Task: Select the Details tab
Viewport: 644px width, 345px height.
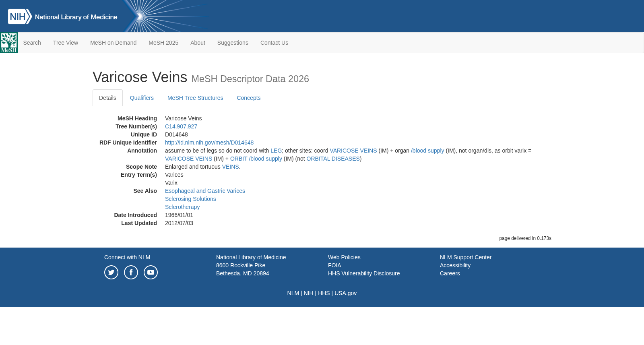Action: pyautogui.click(x=107, y=98)
